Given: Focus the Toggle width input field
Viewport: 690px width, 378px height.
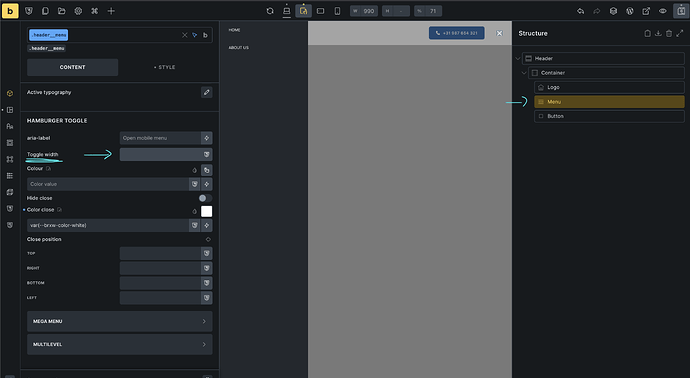Looking at the screenshot, I should 160,154.
